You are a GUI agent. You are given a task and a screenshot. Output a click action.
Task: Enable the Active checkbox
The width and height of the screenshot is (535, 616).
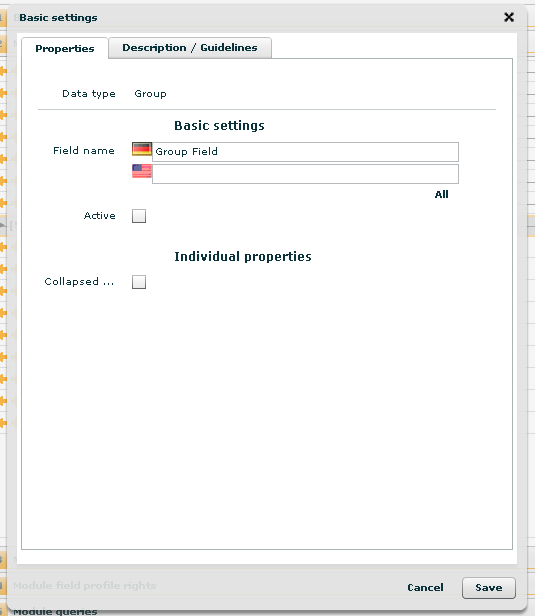click(x=139, y=216)
